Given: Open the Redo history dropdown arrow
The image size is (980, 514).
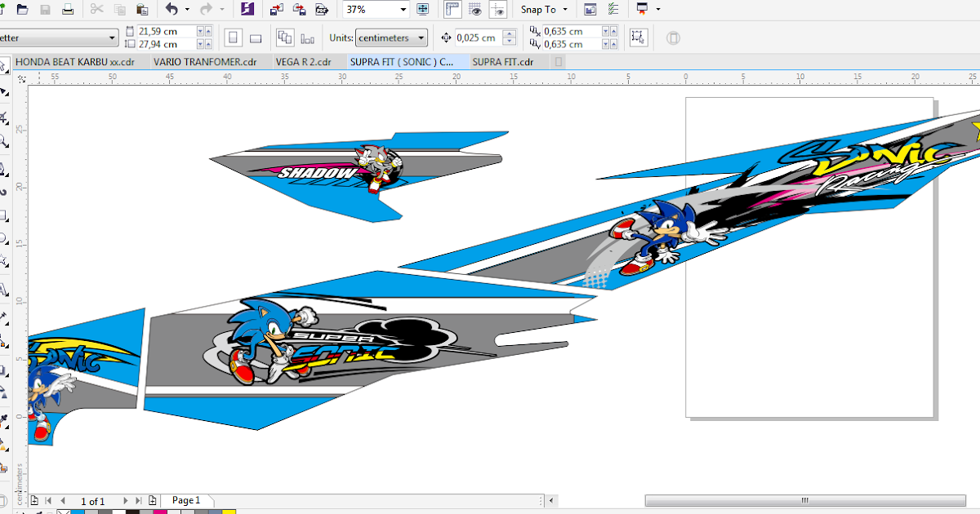Looking at the screenshot, I should [222, 10].
